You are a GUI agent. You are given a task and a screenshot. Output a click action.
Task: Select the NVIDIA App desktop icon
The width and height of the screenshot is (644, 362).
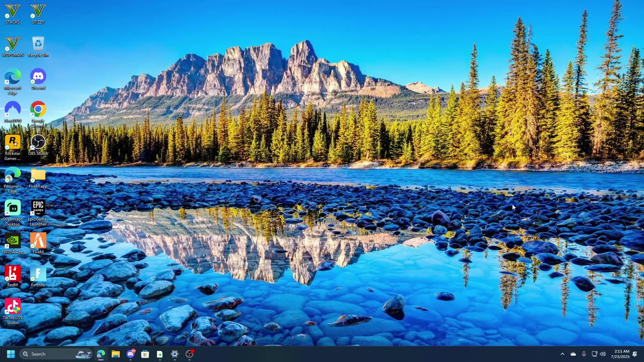click(x=13, y=243)
